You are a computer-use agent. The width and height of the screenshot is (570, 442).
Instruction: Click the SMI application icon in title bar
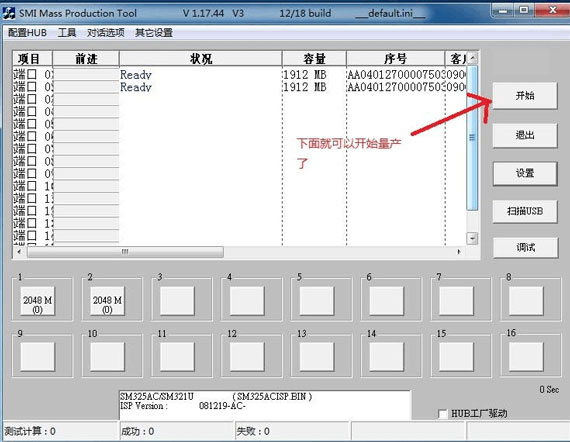pos(8,14)
